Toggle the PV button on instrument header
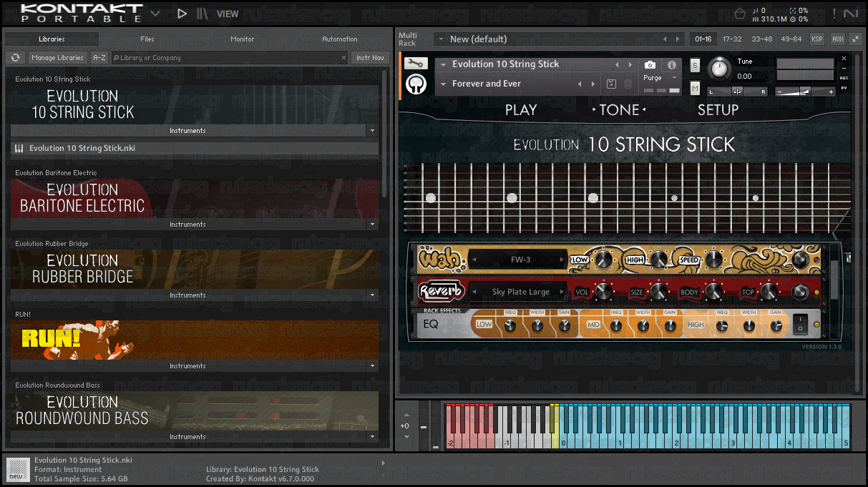Image resolution: width=868 pixels, height=487 pixels. pos(844,88)
